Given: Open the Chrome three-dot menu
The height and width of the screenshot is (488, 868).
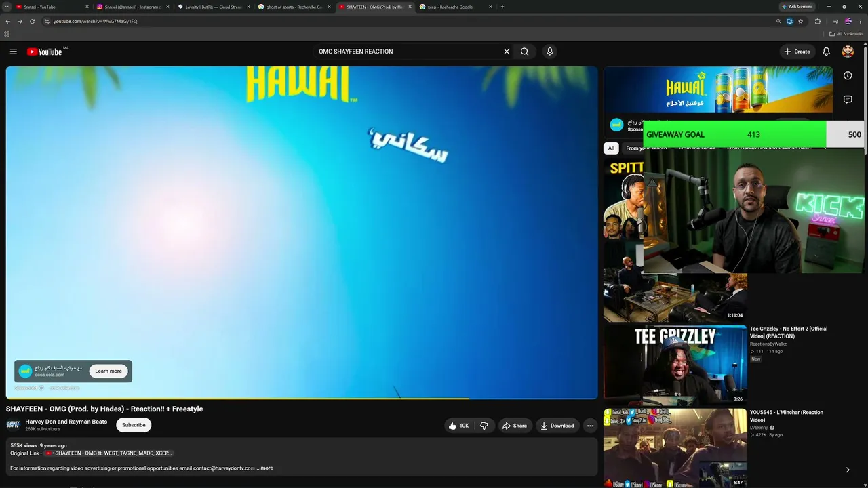Looking at the screenshot, I should click(x=861, y=21).
